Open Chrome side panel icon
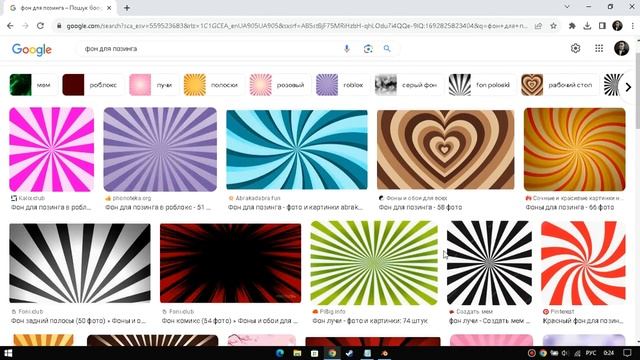The width and height of the screenshot is (640, 360). (x=602, y=26)
